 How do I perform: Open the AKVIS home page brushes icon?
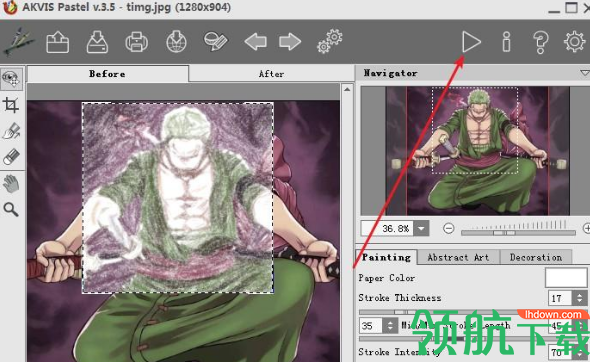18,41
